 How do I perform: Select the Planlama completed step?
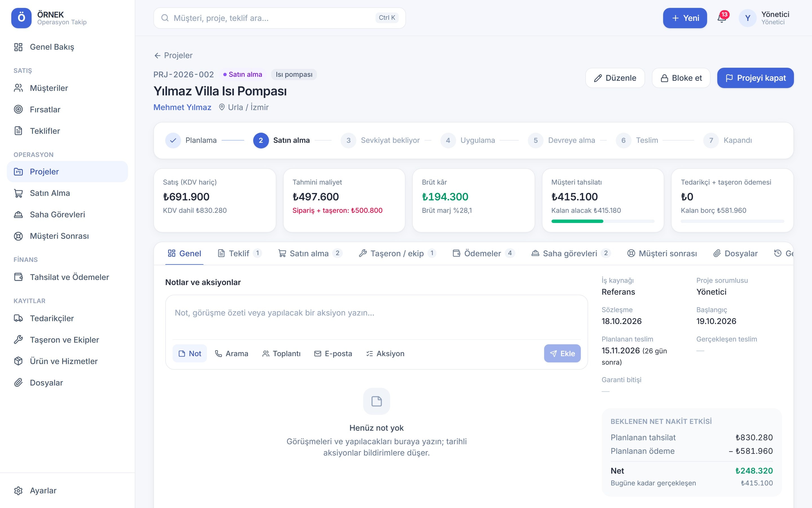tap(191, 141)
